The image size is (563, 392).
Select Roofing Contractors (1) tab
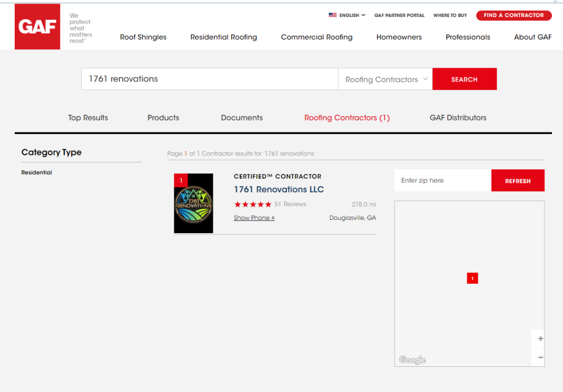click(x=347, y=118)
